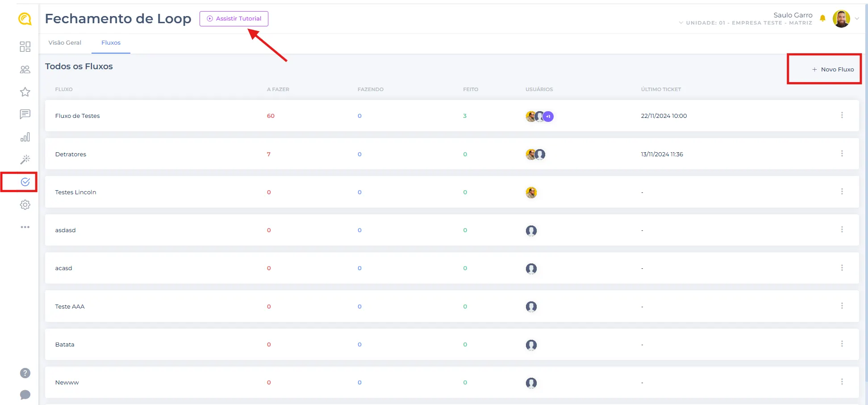The height and width of the screenshot is (405, 868).
Task: Click the help question mark icon
Action: [x=25, y=373]
